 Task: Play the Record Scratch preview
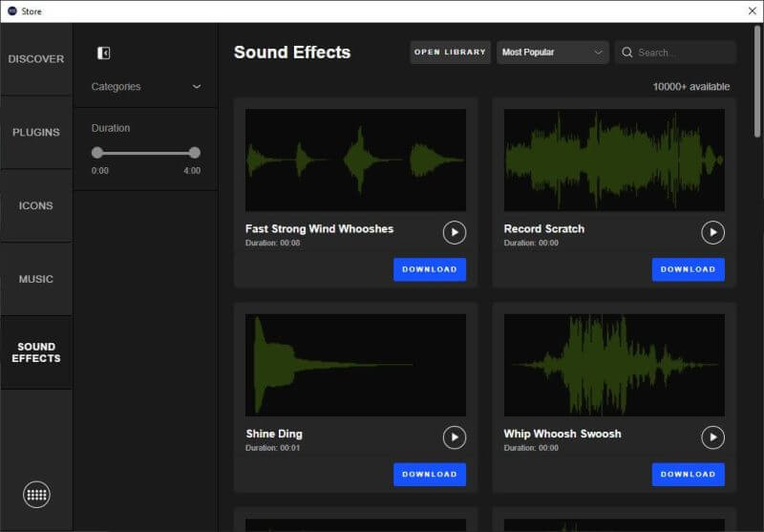pos(712,232)
